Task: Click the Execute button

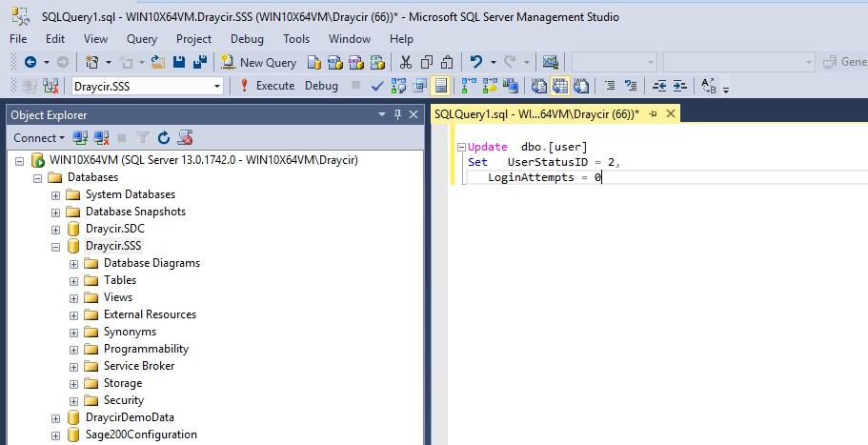Action: point(268,86)
